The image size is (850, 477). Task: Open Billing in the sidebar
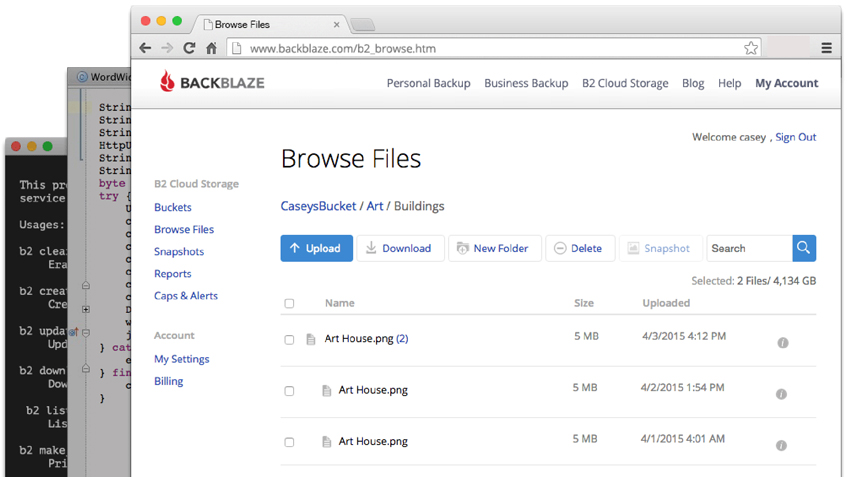169,381
